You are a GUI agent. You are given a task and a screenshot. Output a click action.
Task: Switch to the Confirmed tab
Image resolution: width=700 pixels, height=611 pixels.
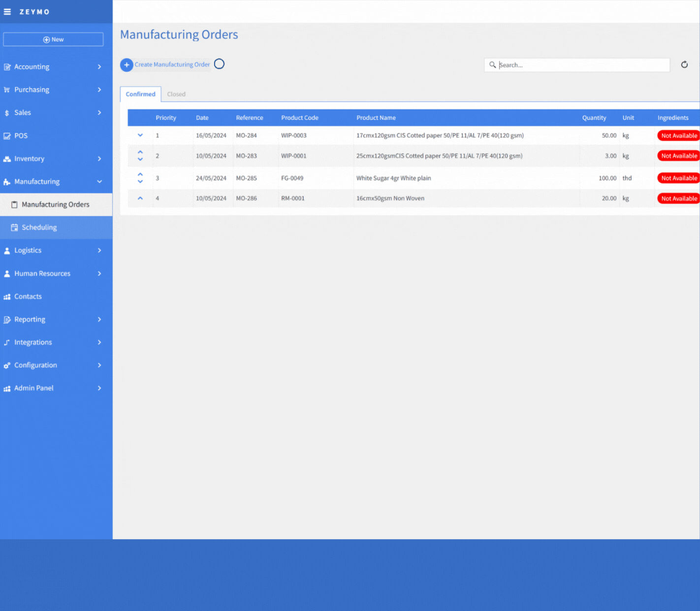point(140,94)
